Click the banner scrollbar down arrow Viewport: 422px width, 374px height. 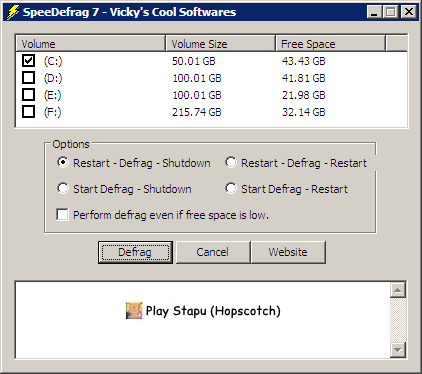[x=398, y=350]
